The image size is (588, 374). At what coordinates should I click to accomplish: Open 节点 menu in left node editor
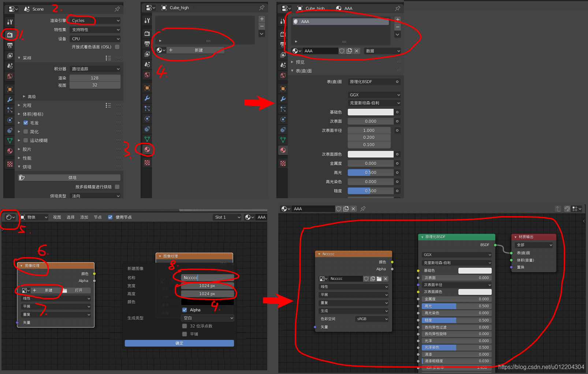pyautogui.click(x=98, y=217)
